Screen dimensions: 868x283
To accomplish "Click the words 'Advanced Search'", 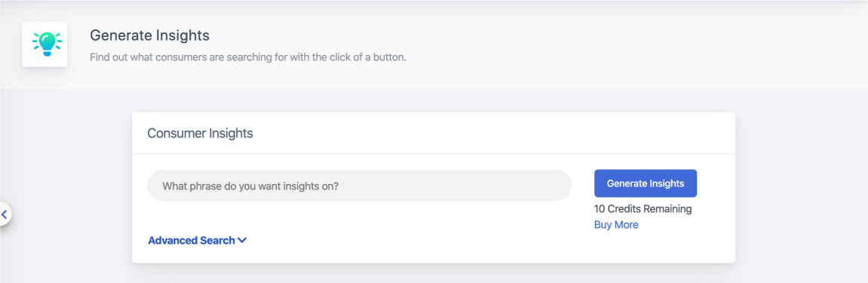I will click(192, 240).
